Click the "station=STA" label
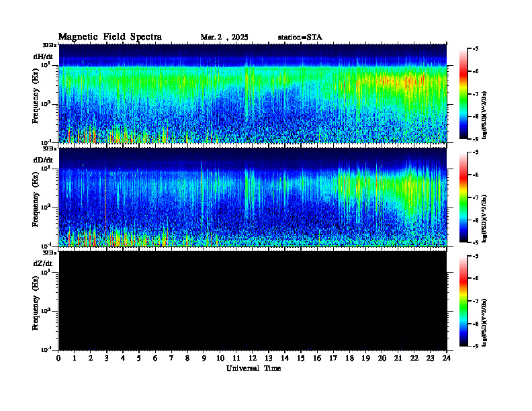 click(x=300, y=38)
